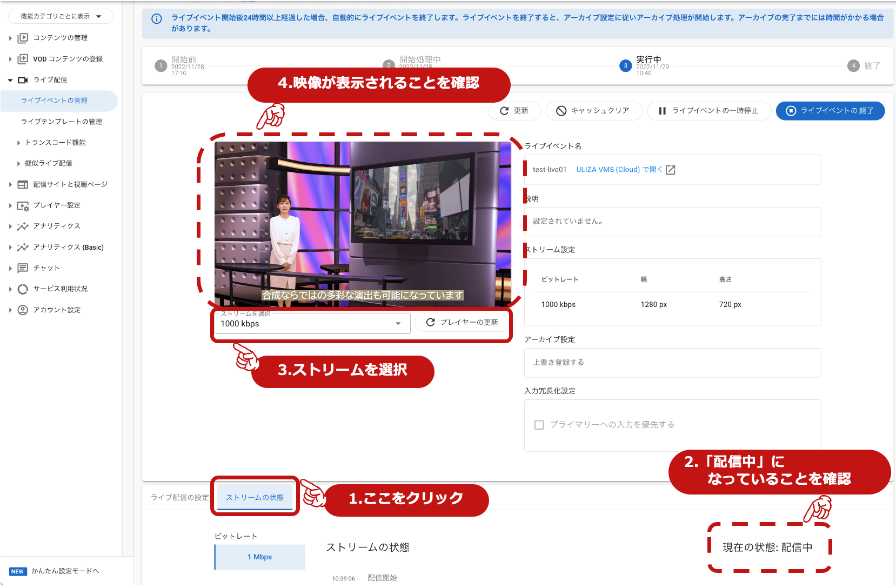This screenshot has height=588, width=896.
Task: Click the info icon in the blue banner
Action: point(157,19)
